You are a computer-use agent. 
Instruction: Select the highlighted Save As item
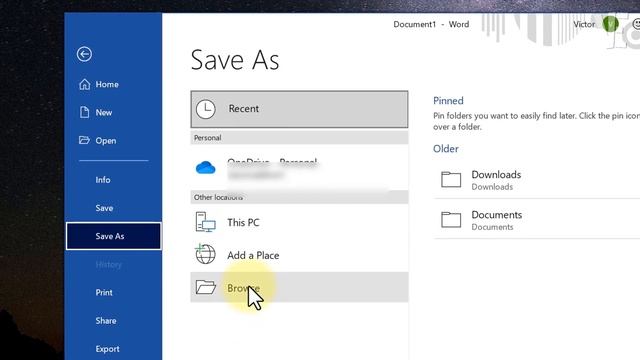[113, 236]
